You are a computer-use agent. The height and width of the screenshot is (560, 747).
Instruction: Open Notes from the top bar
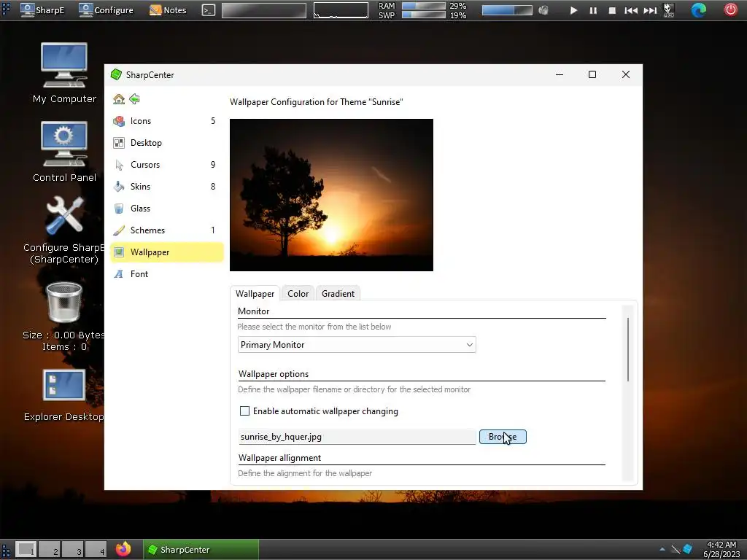pos(168,10)
